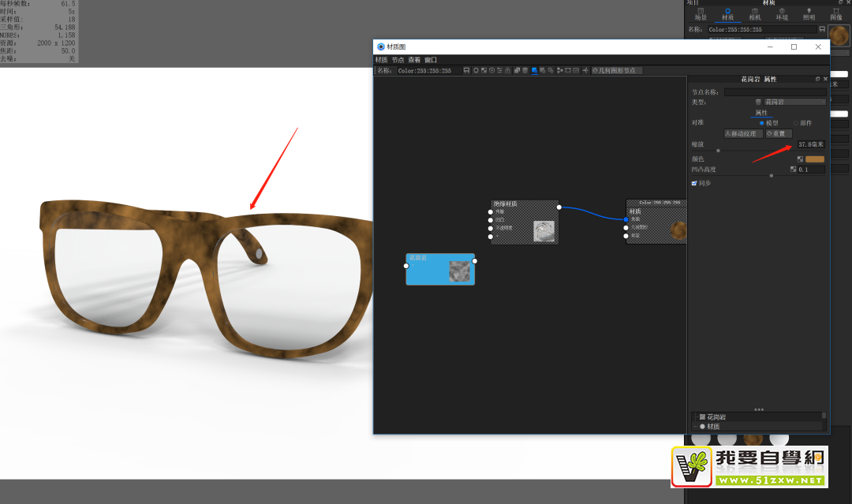Select the 花岗岩 item in node tree
Image resolution: width=852 pixels, height=504 pixels.
pos(716,416)
